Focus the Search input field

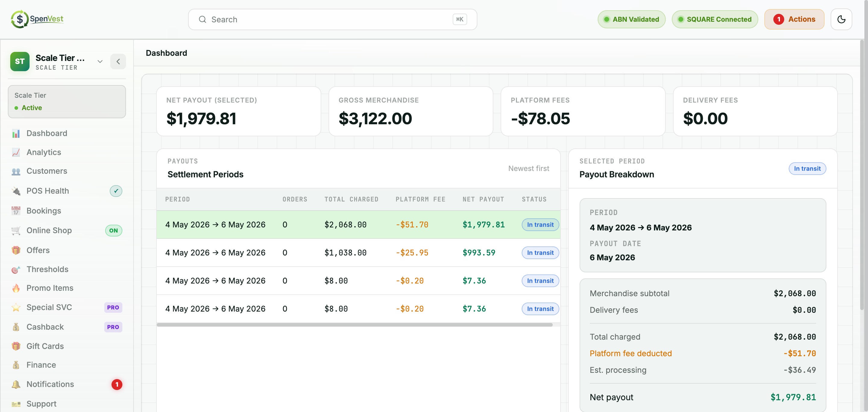click(x=332, y=20)
